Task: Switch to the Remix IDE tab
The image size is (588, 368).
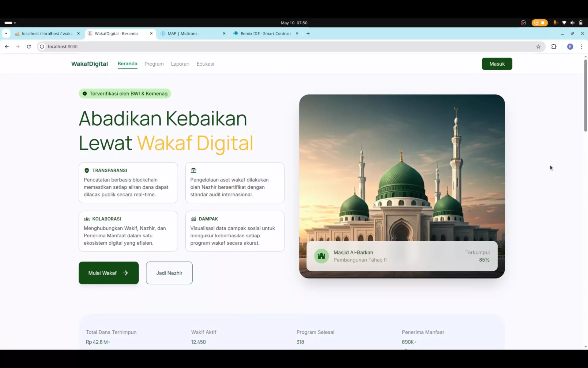Action: 266,33
